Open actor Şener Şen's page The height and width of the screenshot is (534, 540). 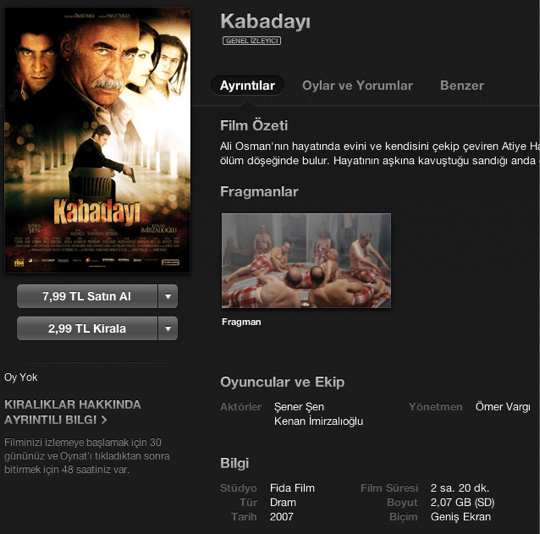coord(299,407)
